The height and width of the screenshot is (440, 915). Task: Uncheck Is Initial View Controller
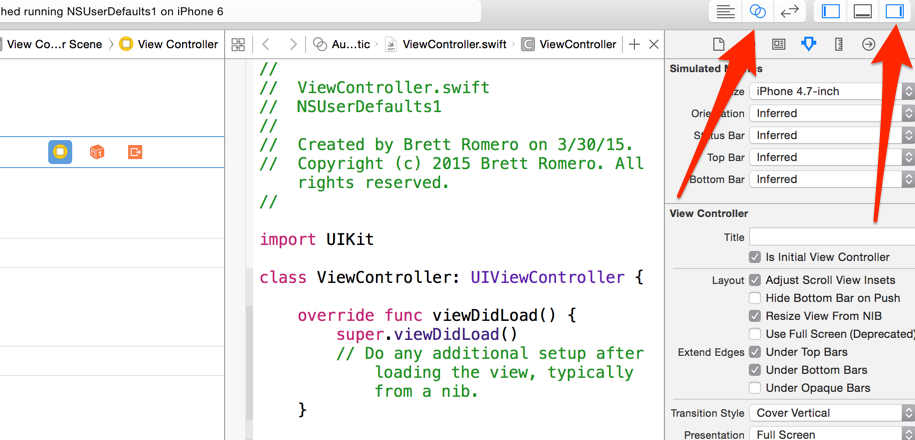[755, 257]
